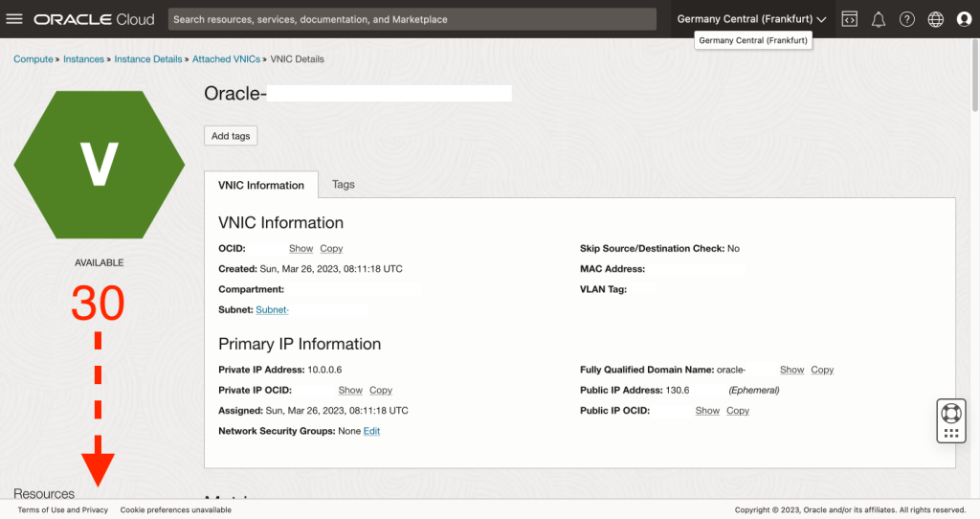
Task: Open the user profile avatar menu
Action: (x=964, y=19)
